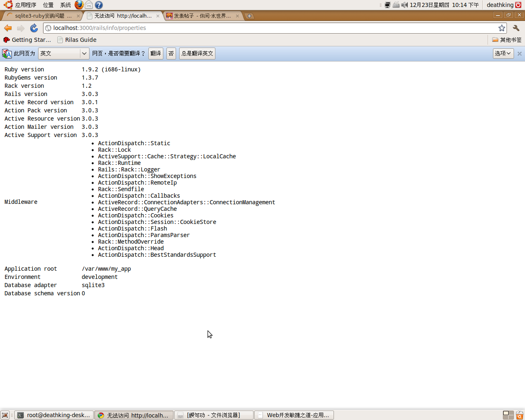Screen dimensions: 525x420
Task: Switch to Web开发敏捷之道 taskbar window
Action: click(294, 415)
